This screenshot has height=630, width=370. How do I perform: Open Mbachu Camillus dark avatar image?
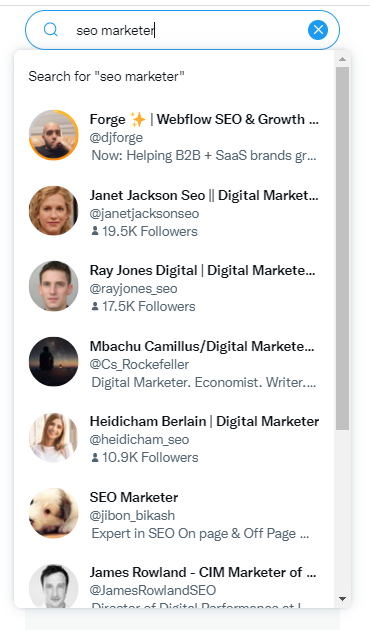tap(54, 362)
